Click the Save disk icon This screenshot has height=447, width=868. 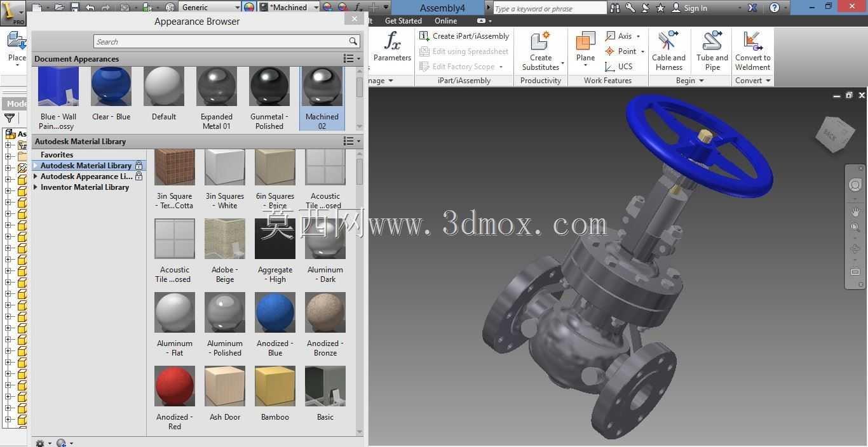74,8
